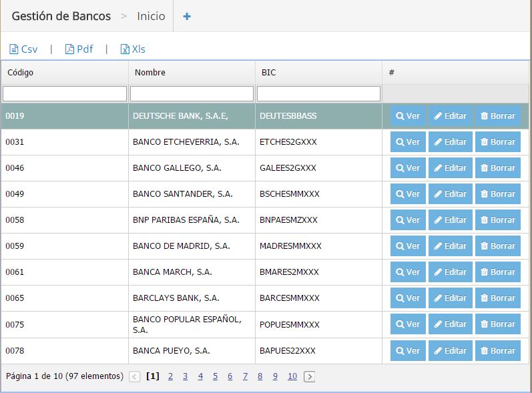532x393 pixels.
Task: Select the Gestión de Bancos Inicio tab
Action: pos(88,16)
